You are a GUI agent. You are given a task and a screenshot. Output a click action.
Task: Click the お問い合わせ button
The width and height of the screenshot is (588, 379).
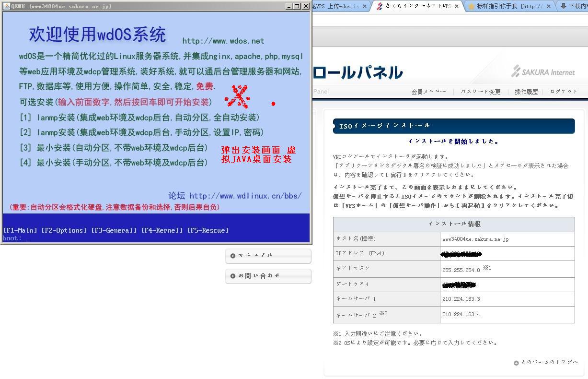[x=268, y=276]
